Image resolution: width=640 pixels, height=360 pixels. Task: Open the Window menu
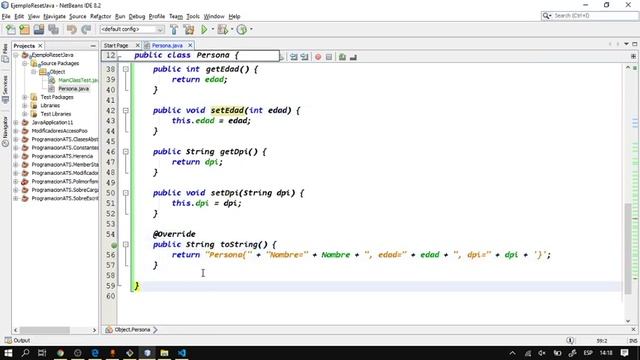coord(214,16)
